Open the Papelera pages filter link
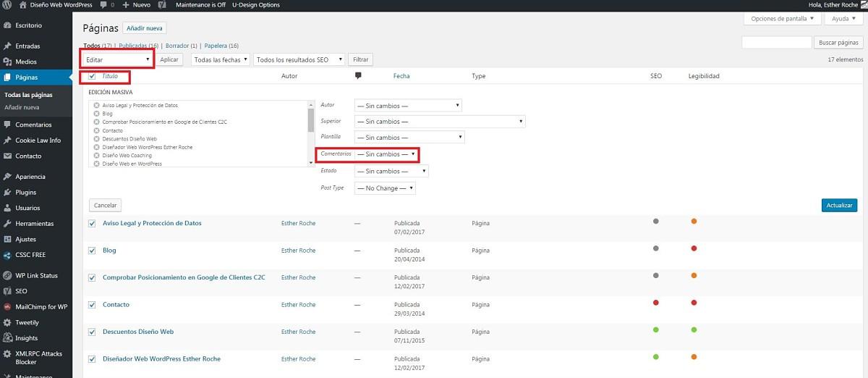 pyautogui.click(x=217, y=46)
